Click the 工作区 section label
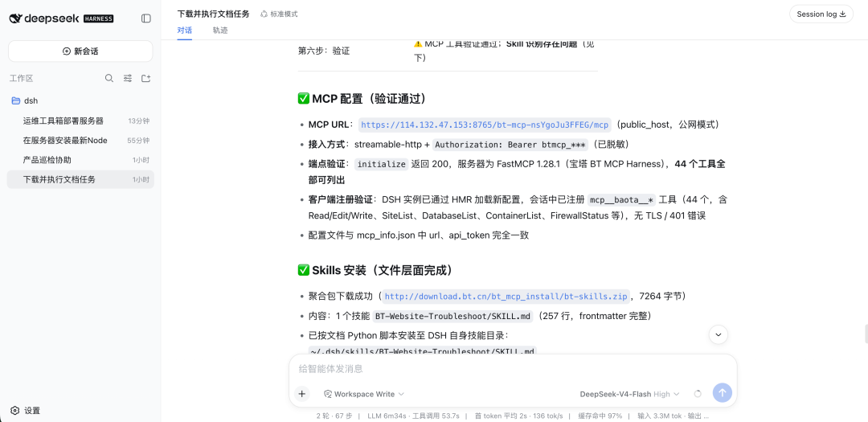The height and width of the screenshot is (422, 868). [21, 79]
